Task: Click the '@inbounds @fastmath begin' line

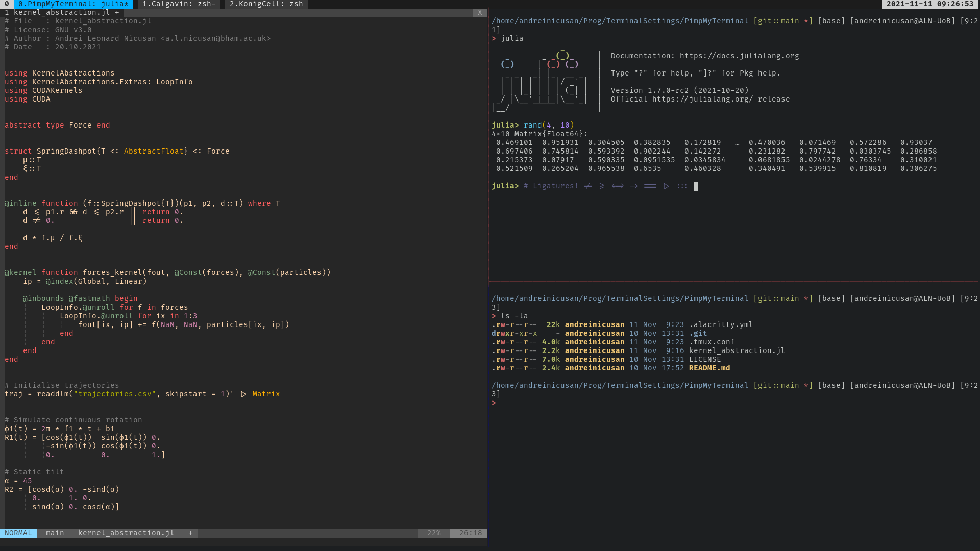Action: coord(80,299)
